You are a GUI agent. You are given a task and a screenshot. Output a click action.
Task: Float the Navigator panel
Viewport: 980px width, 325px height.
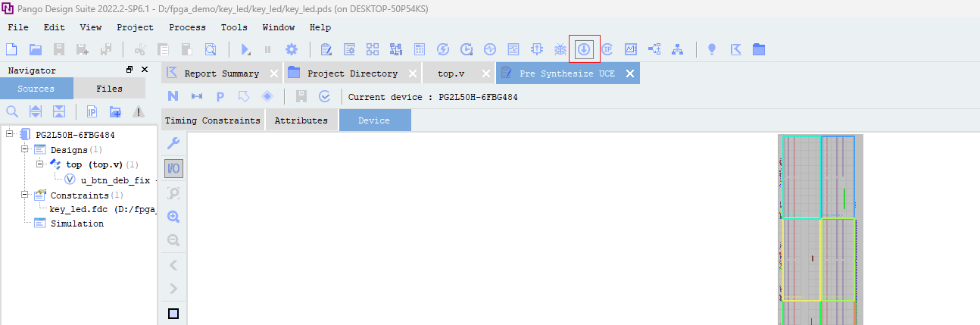pyautogui.click(x=130, y=70)
